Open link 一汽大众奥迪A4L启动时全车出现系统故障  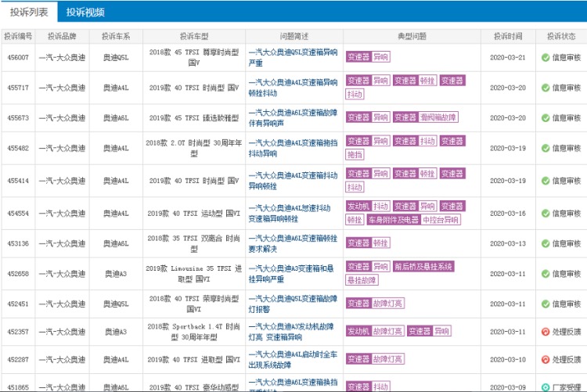[x=293, y=359]
